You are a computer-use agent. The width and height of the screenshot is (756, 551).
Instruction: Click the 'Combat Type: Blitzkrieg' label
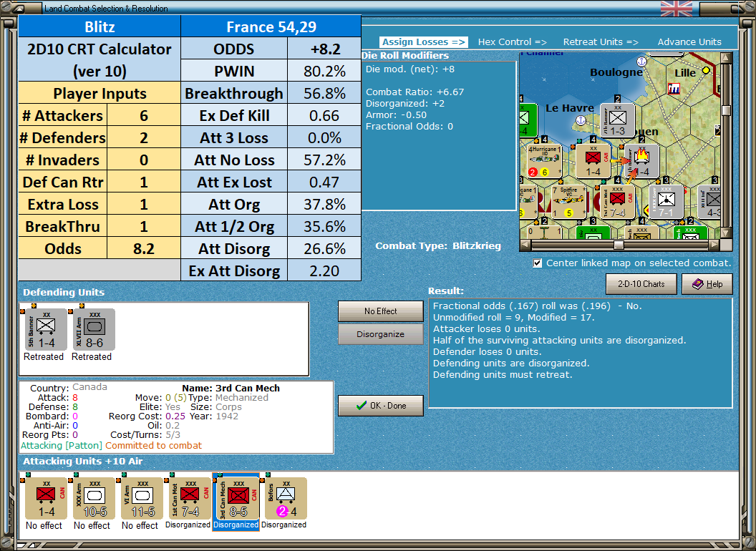coord(438,246)
